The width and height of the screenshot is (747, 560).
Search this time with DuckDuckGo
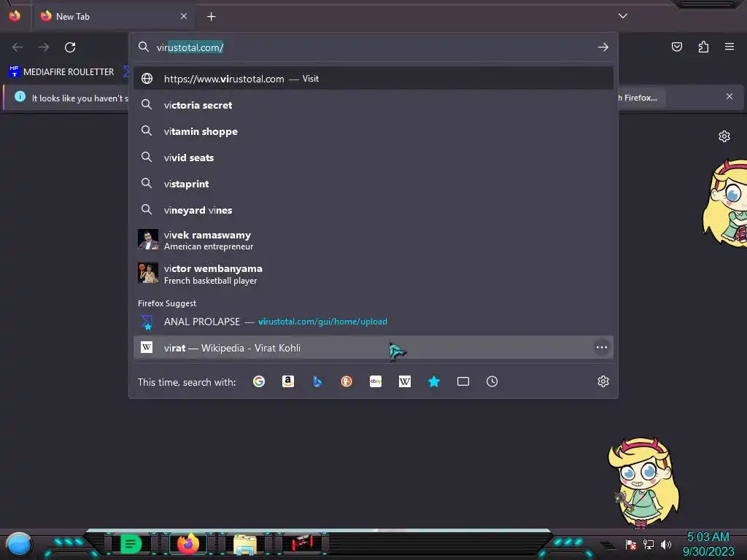347,381
